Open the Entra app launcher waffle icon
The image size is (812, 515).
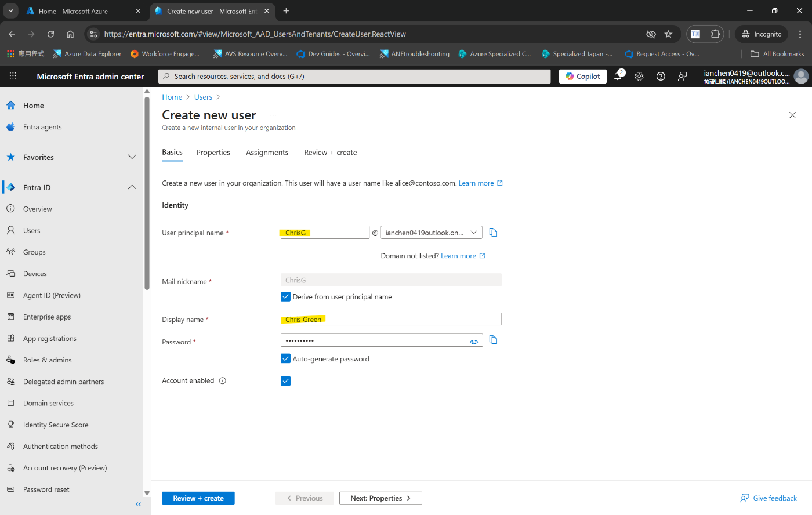13,76
